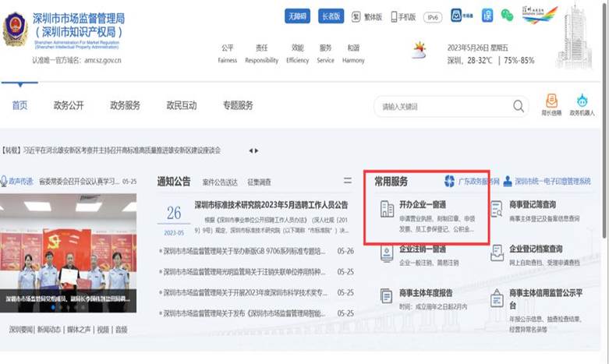609x364 pixels.
Task: Open the 深圳市统一电子印章管理系统 link
Action: tap(547, 181)
